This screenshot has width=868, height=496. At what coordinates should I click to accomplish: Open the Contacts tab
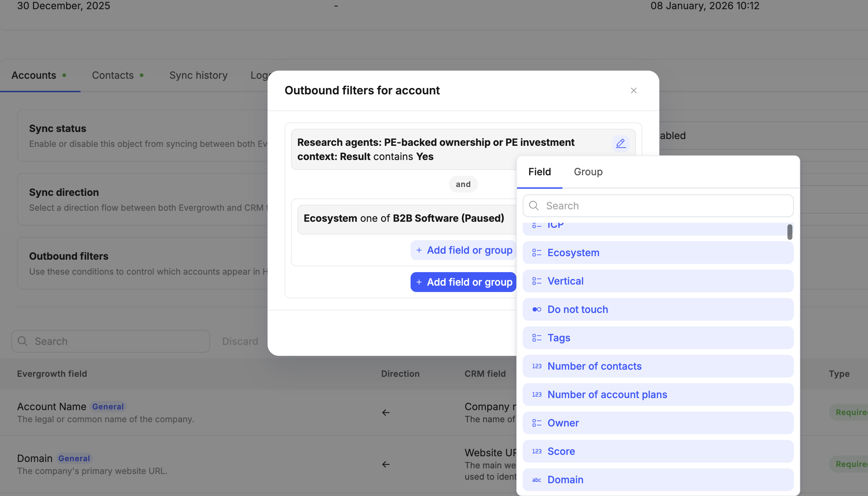pyautogui.click(x=113, y=75)
